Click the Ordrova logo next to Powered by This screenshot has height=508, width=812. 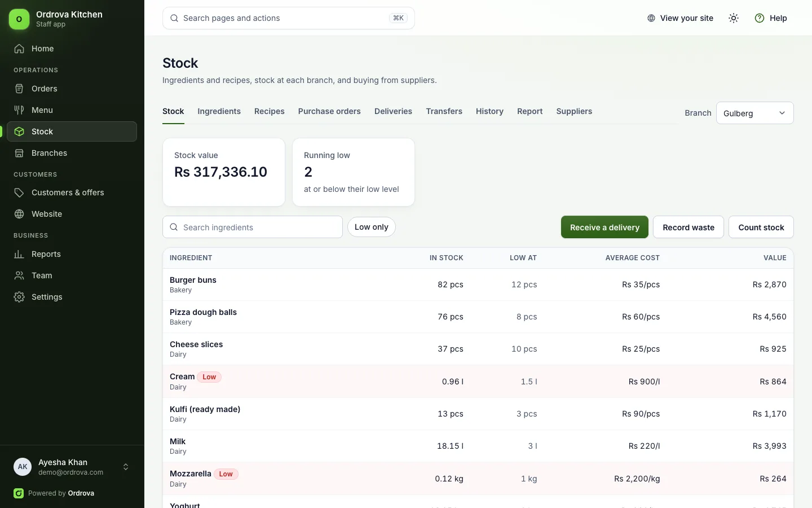[x=19, y=493]
